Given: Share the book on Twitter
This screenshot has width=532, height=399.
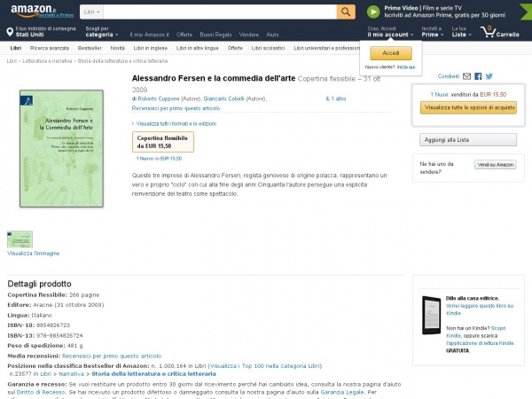Looking at the screenshot, I should 489,76.
